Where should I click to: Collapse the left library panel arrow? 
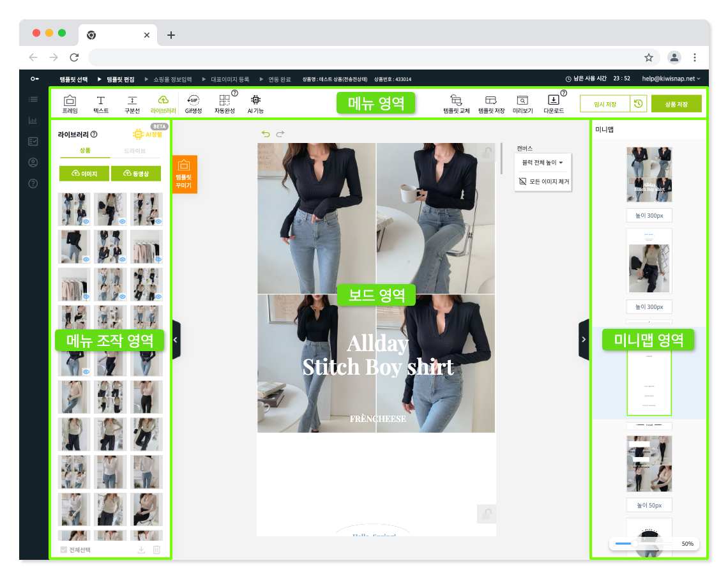(x=176, y=340)
